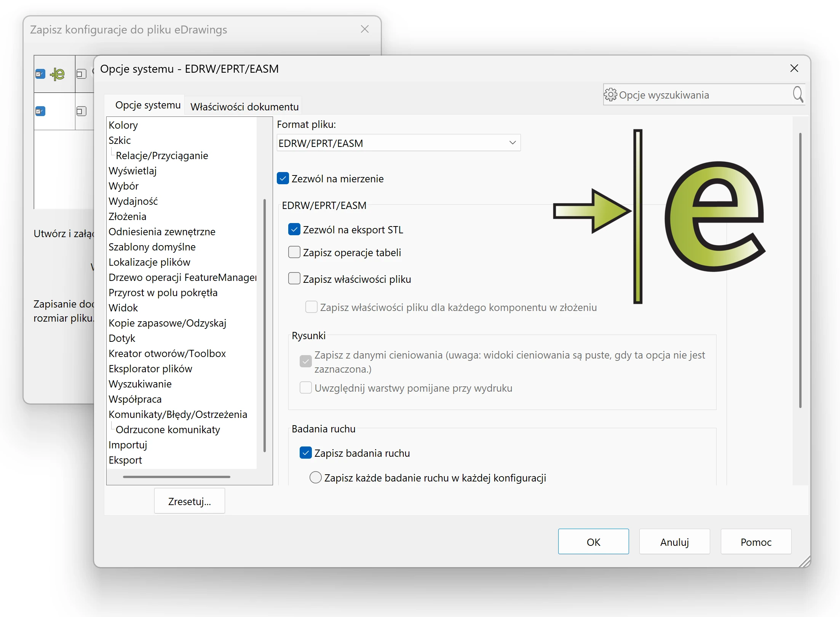The image size is (840, 617).
Task: Click the search magnifier icon
Action: click(798, 94)
